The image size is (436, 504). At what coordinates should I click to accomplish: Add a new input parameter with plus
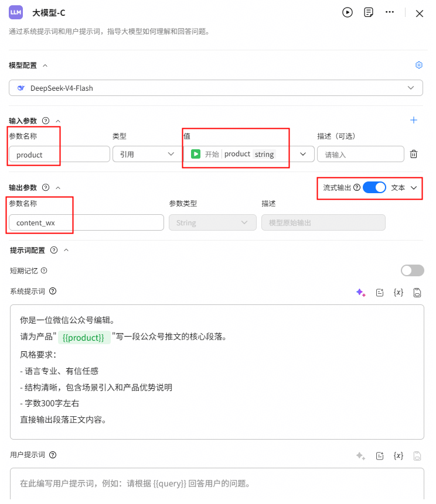point(414,120)
